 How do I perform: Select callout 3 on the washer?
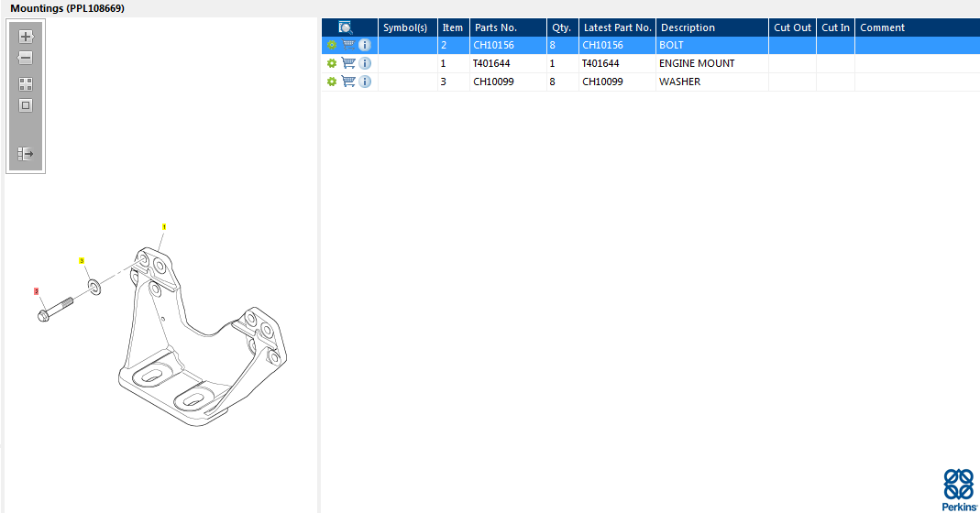[x=82, y=260]
